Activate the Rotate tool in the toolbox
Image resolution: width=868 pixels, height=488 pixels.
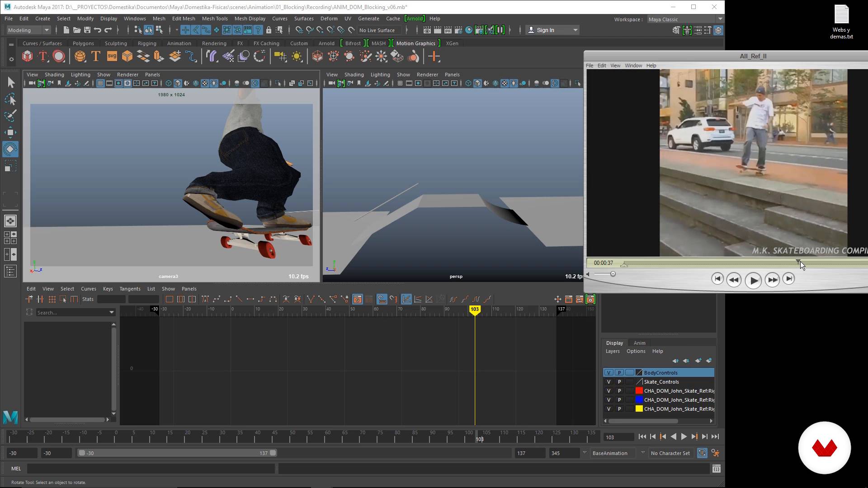(x=10, y=149)
